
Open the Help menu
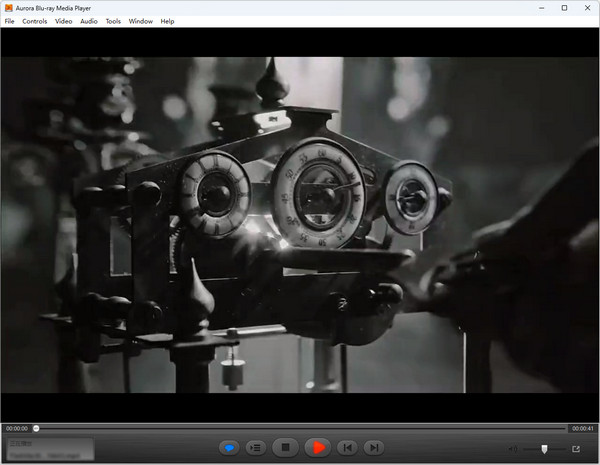click(167, 21)
